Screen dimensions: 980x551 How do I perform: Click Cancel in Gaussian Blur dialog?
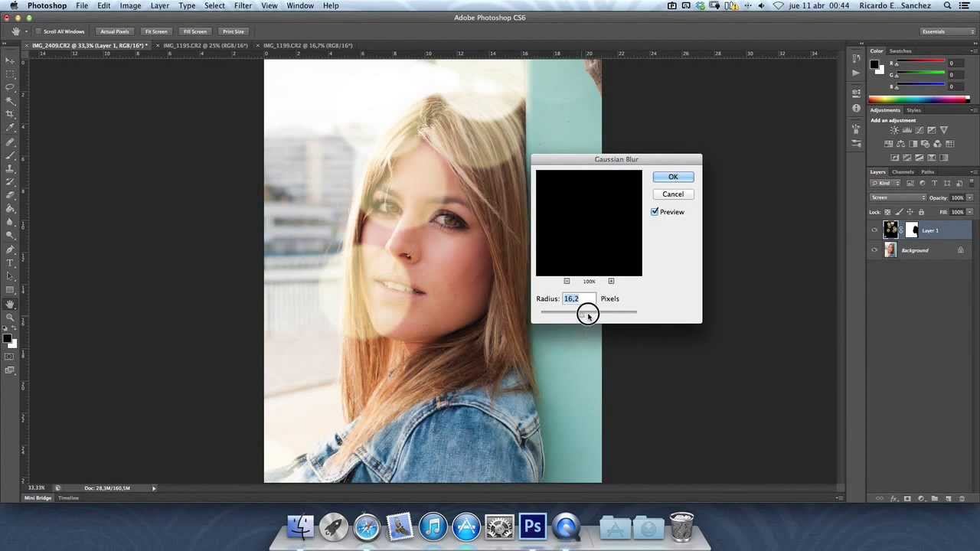pyautogui.click(x=673, y=194)
